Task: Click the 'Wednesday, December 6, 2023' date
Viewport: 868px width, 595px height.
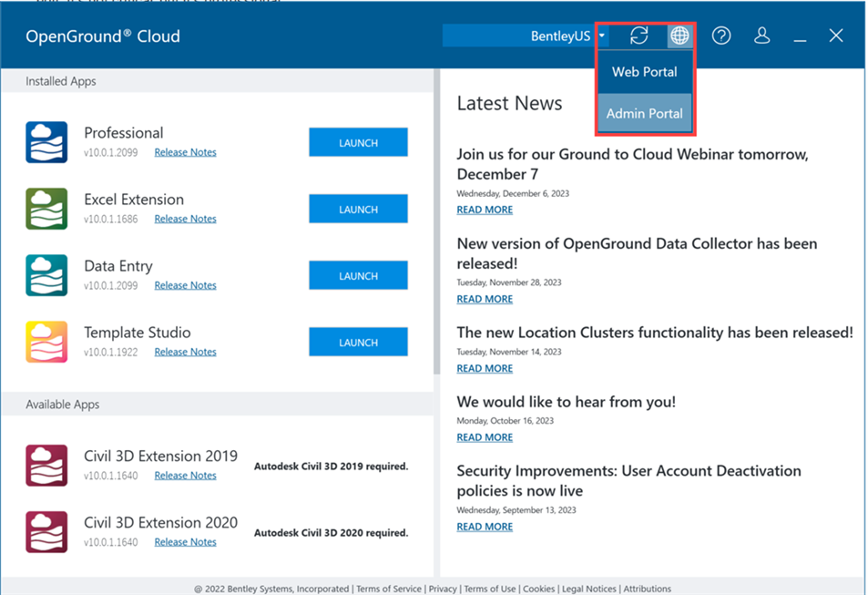Action: click(x=513, y=193)
